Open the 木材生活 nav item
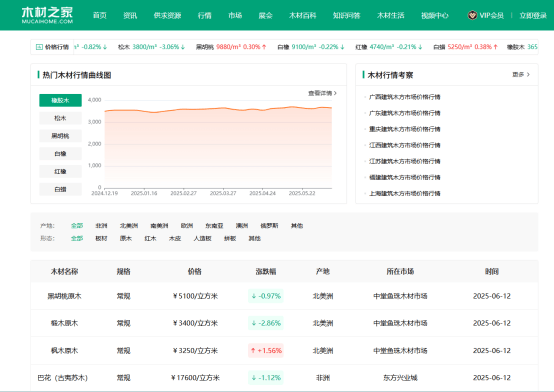This screenshot has height=392, width=554. click(390, 16)
